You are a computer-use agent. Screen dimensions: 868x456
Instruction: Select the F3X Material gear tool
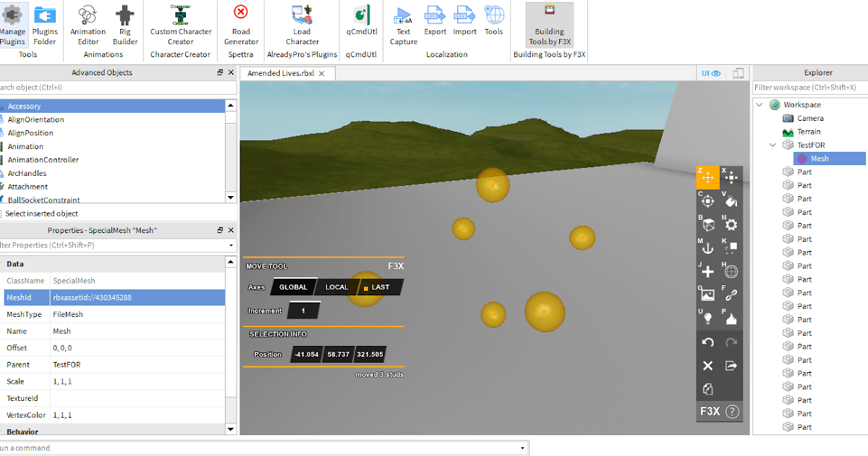pos(731,224)
